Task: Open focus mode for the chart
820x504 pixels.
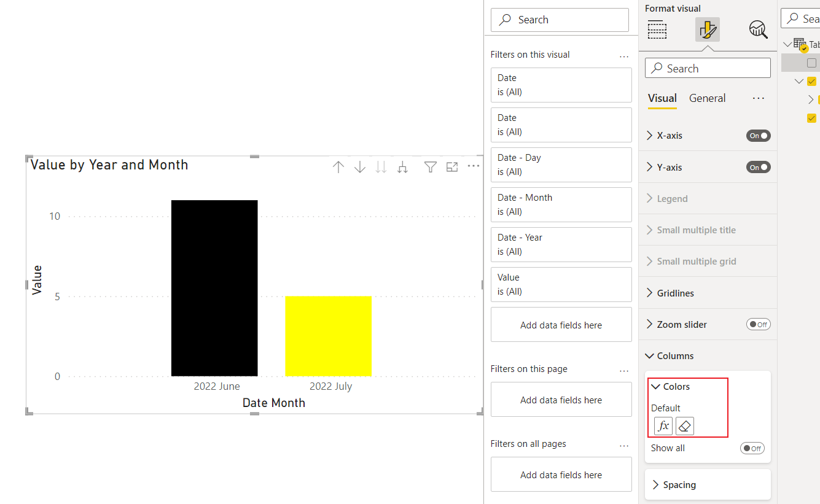Action: (452, 166)
